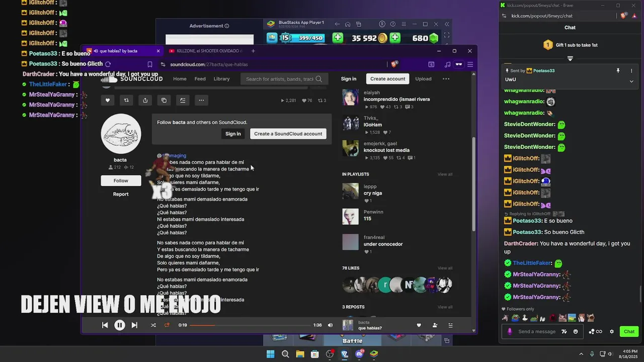
Task: Copy the track link icon
Action: [x=164, y=100]
